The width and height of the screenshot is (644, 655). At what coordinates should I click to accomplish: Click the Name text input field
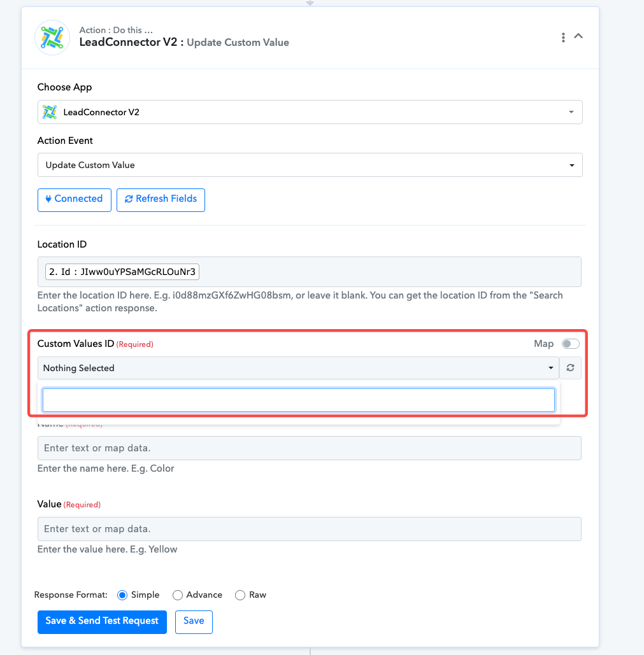[x=310, y=448]
